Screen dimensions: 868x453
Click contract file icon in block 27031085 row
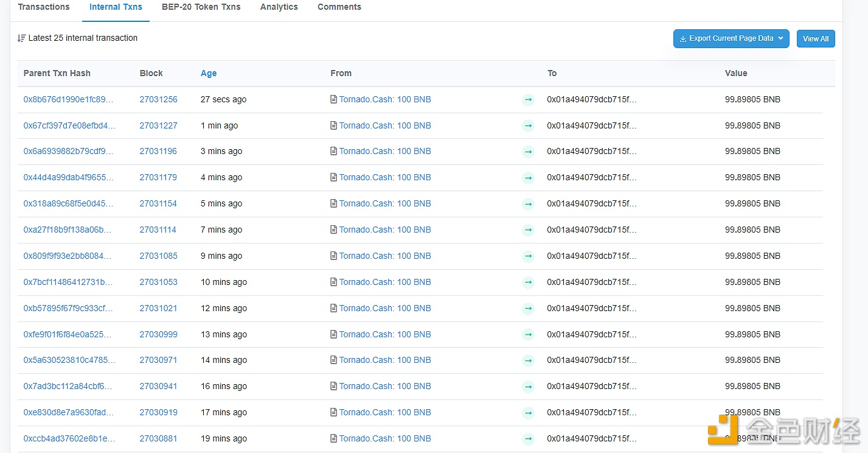click(x=334, y=256)
